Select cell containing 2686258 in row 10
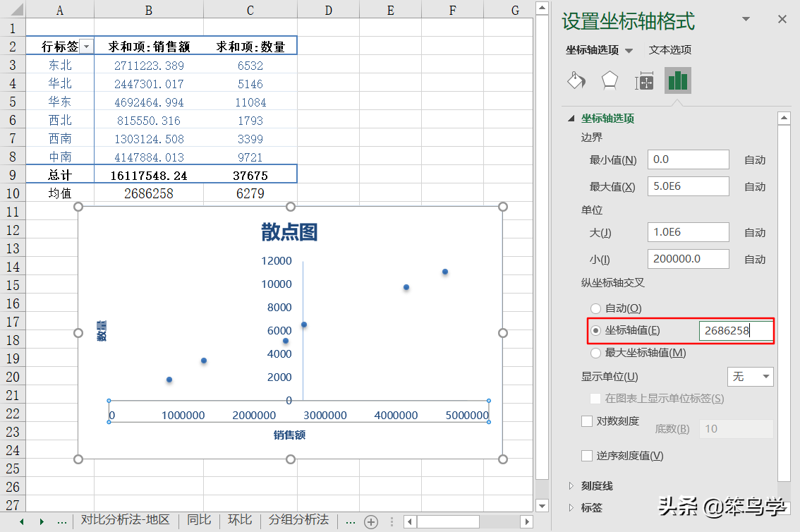The height and width of the screenshot is (532, 800). coord(149,193)
